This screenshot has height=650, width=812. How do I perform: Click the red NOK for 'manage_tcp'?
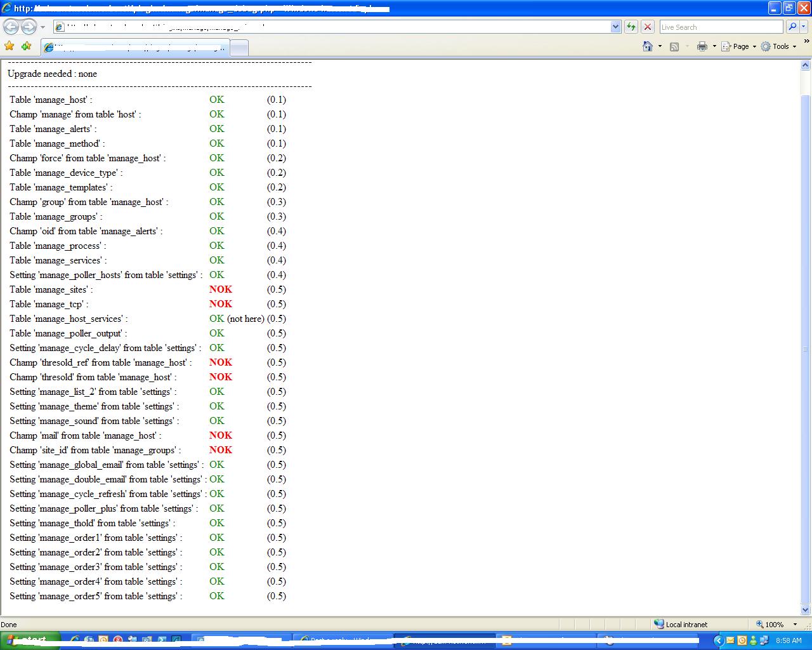click(221, 304)
